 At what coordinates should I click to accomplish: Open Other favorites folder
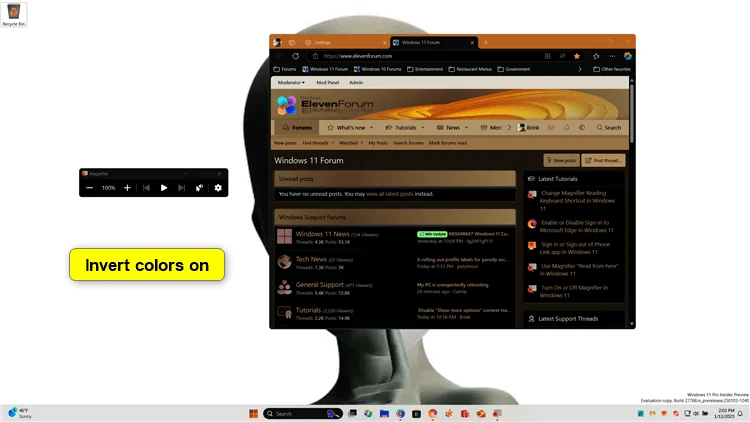612,69
